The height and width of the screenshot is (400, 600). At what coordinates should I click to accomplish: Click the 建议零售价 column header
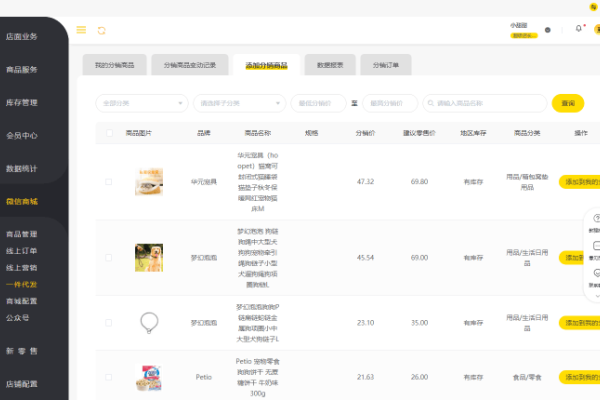[419, 133]
